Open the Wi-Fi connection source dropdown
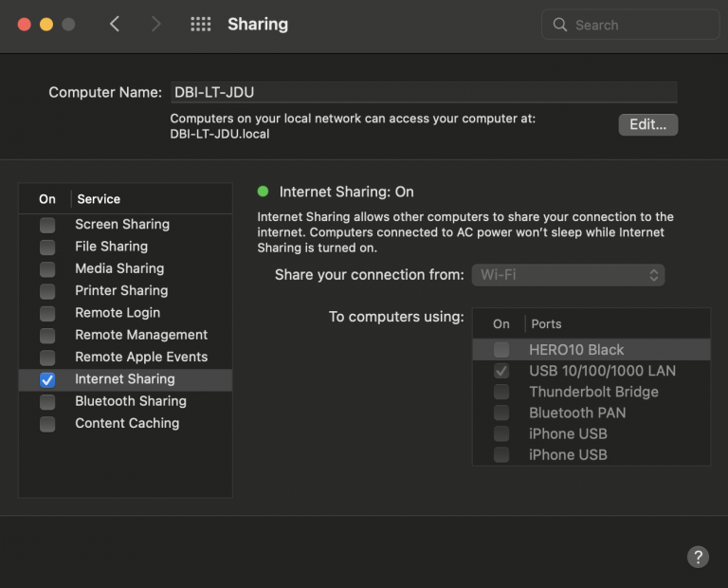This screenshot has height=588, width=728. click(x=568, y=275)
